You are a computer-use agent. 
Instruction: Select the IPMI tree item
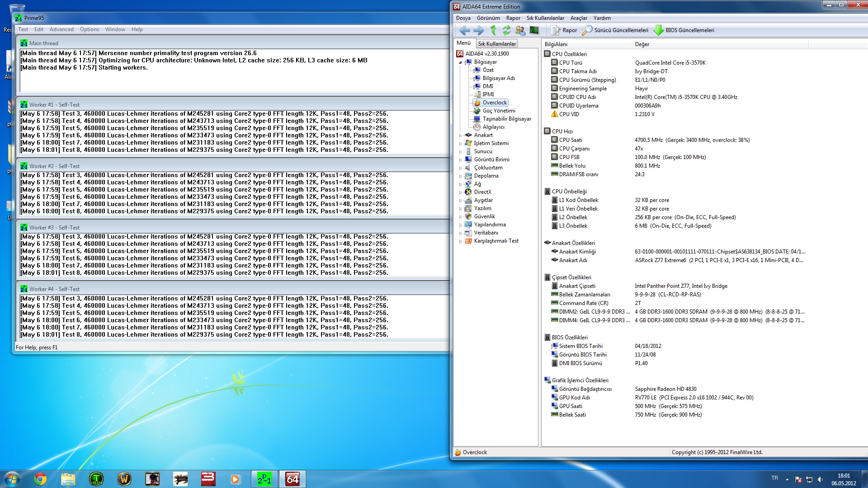coord(488,94)
